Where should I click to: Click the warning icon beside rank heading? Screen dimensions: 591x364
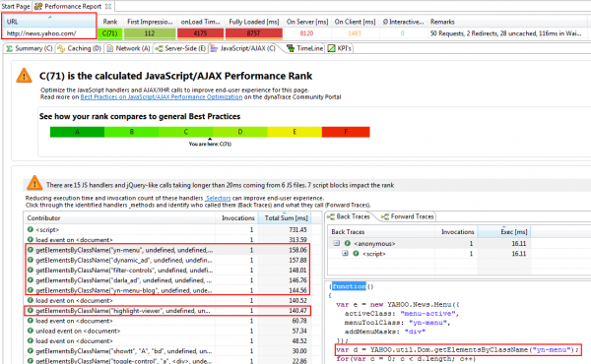[24, 76]
